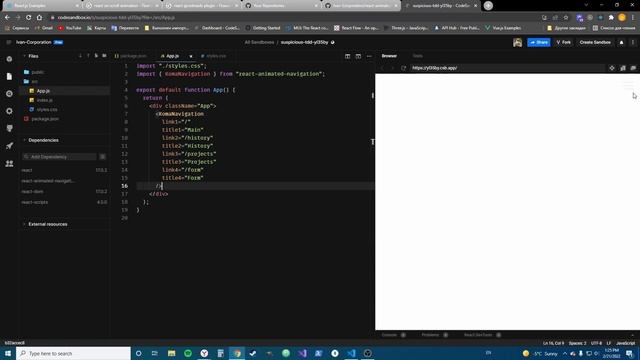
Task: Open the search icon in left sidebar
Action: (9, 94)
